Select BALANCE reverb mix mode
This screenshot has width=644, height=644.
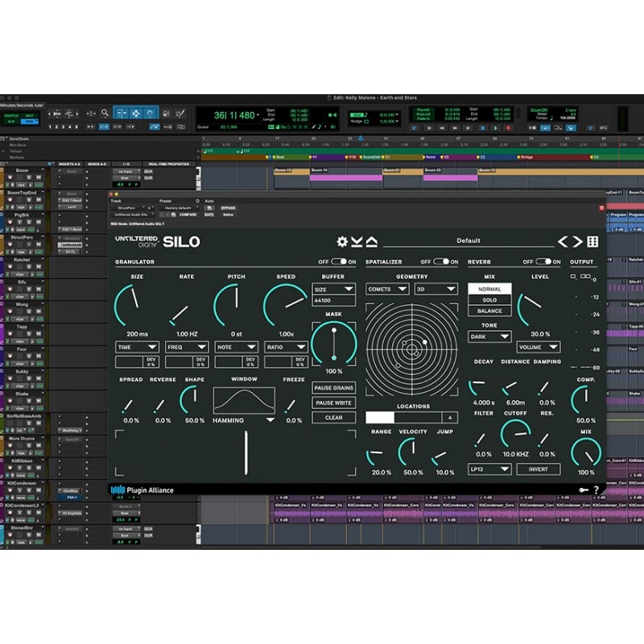point(489,311)
